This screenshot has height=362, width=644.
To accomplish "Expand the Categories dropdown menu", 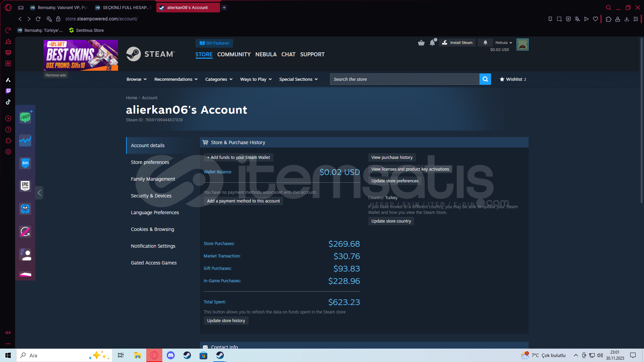I will pyautogui.click(x=219, y=79).
